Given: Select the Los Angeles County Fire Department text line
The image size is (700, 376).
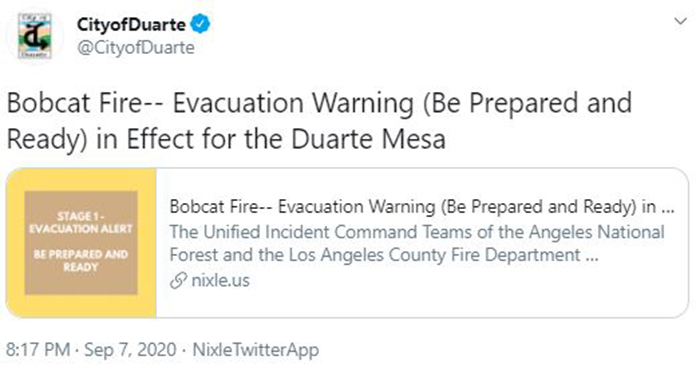Looking at the screenshot, I should tap(384, 255).
